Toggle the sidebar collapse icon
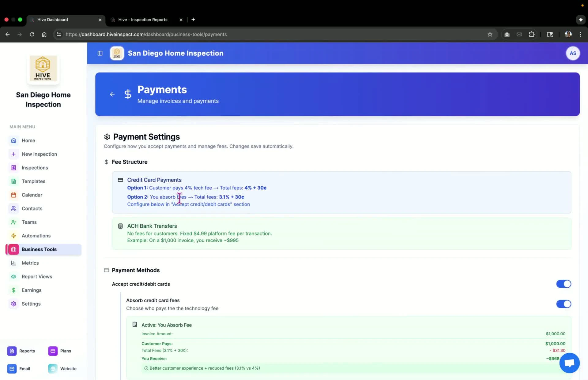The height and width of the screenshot is (380, 588). (x=100, y=53)
